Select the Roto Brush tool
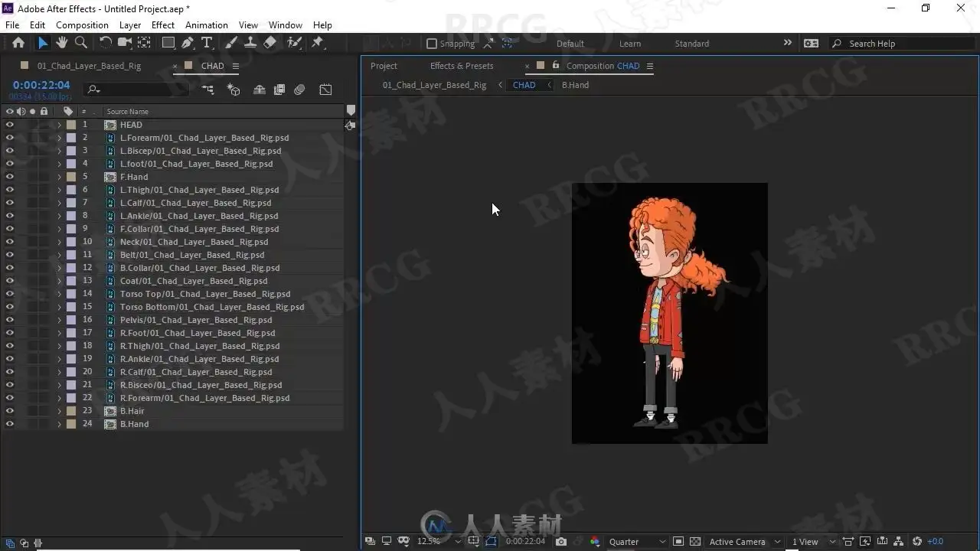This screenshot has width=980, height=551. [x=294, y=43]
